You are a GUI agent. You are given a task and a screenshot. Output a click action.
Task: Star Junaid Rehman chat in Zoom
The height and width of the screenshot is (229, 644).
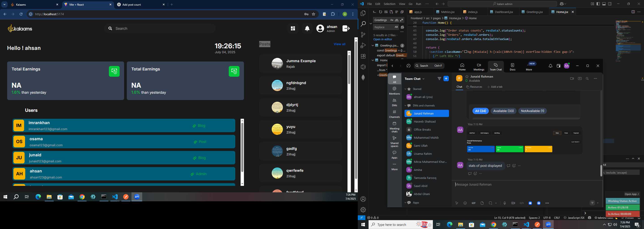[x=467, y=76]
